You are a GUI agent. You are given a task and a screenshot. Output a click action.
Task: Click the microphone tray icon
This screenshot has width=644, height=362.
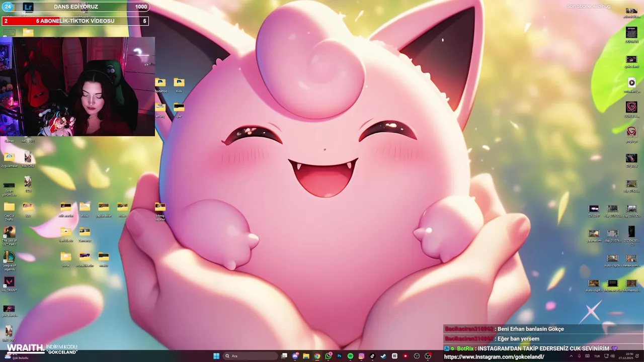580,356
